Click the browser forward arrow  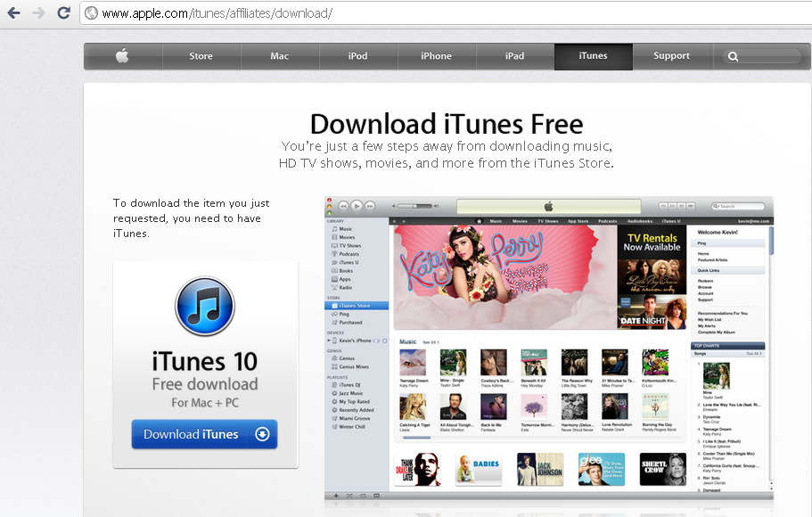39,13
